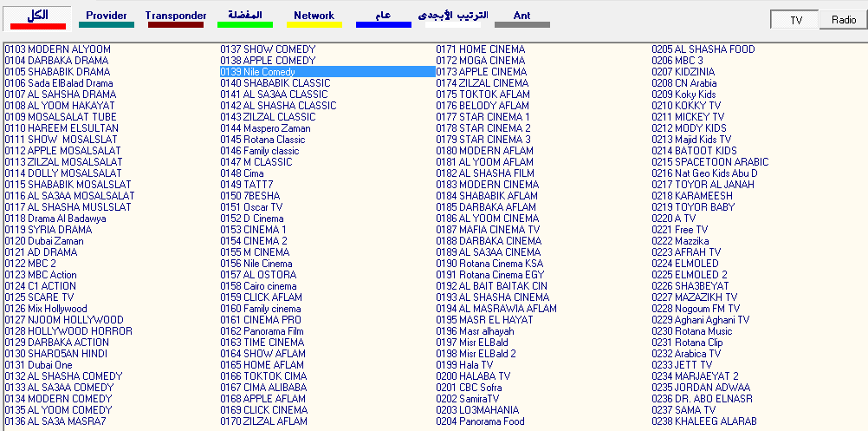
Task: Pick 0177 STAR CINEMA 1
Action: point(483,117)
